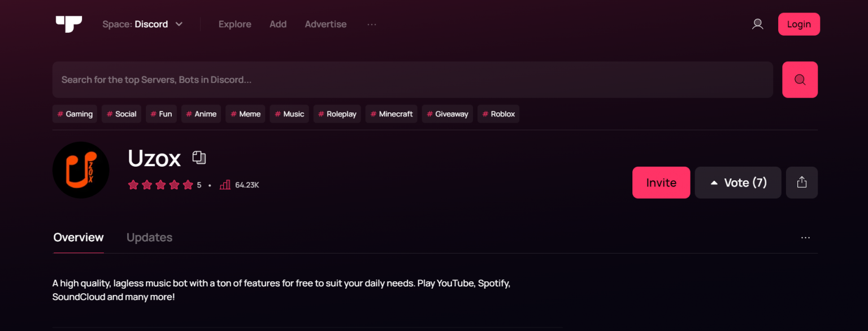Click the five-star rating display
Viewport: 868px width, 331px height.
tap(160, 185)
